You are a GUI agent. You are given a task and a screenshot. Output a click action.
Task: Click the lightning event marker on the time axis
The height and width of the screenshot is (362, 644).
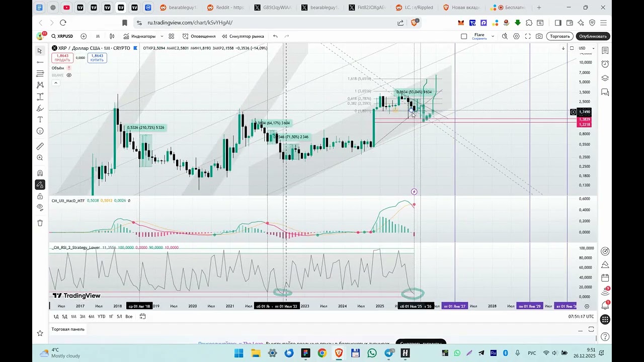coord(414,192)
